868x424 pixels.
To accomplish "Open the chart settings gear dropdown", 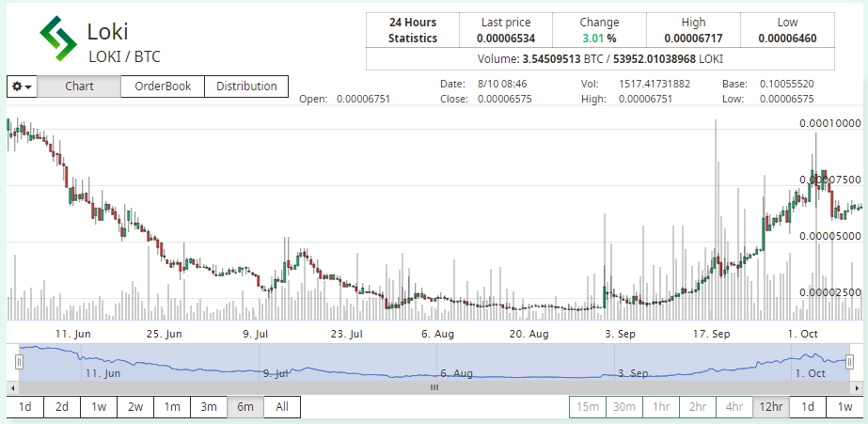I will 22,86.
